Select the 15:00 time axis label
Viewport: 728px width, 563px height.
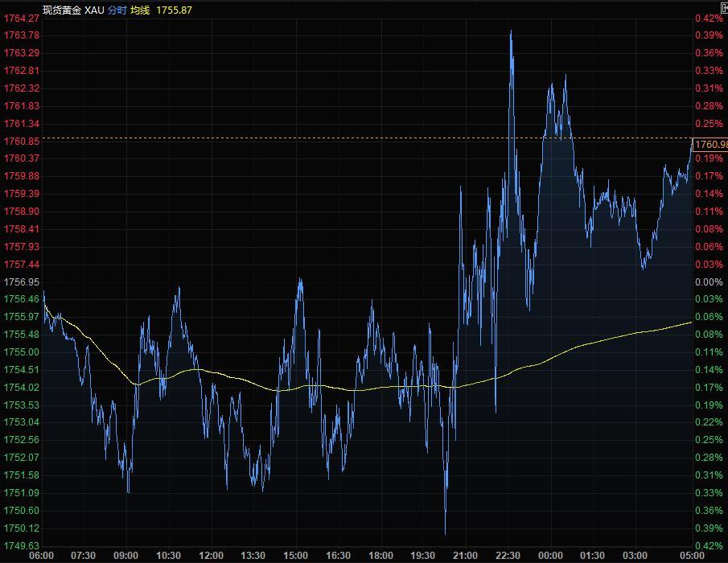pyautogui.click(x=296, y=556)
